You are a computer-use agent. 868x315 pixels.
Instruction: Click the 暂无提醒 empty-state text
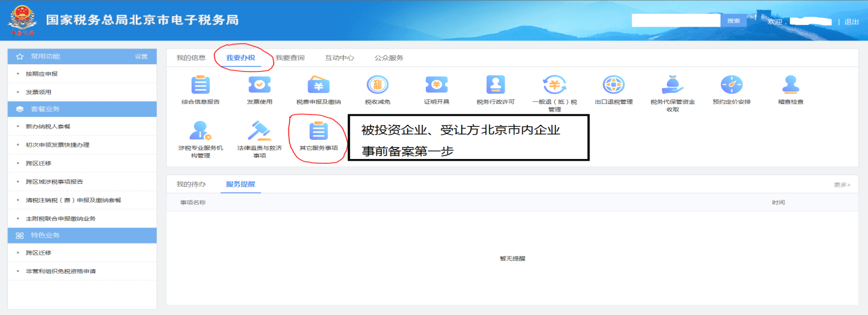click(x=513, y=258)
